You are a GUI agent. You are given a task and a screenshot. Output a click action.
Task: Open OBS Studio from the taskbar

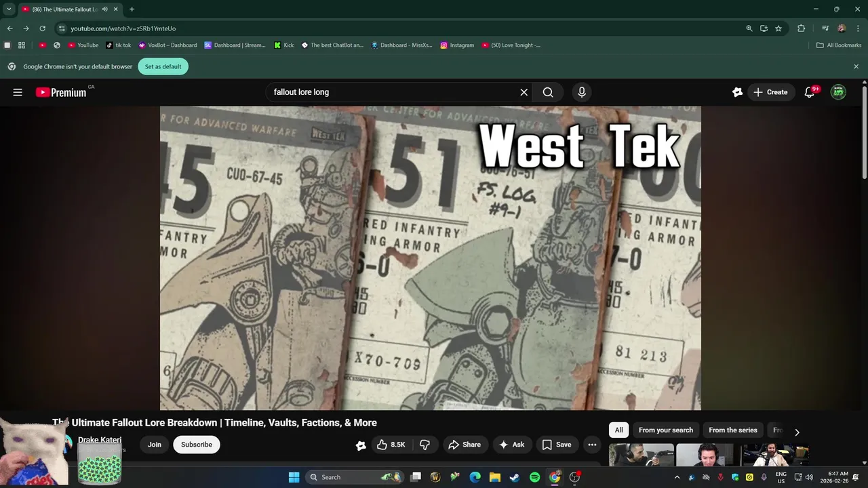click(574, 477)
